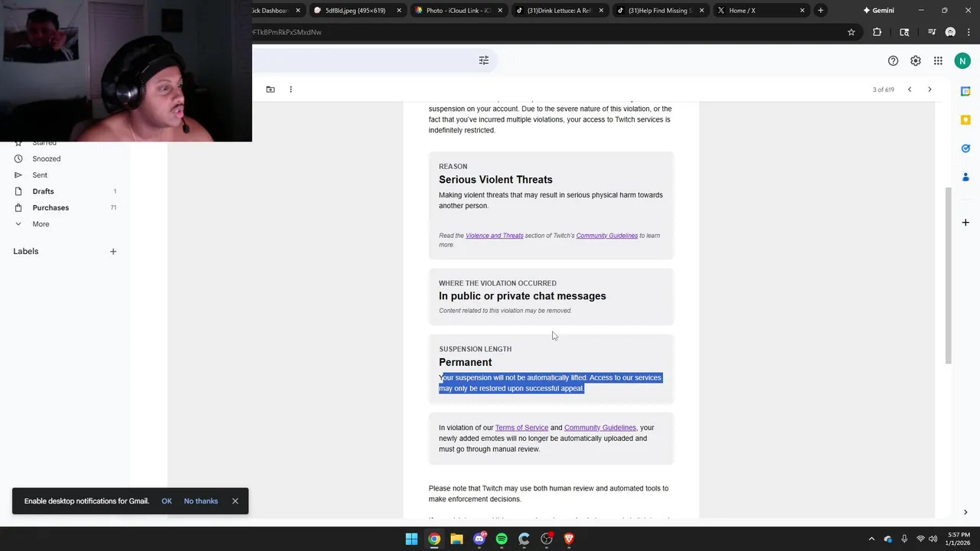Bookmark this page star icon

[851, 32]
